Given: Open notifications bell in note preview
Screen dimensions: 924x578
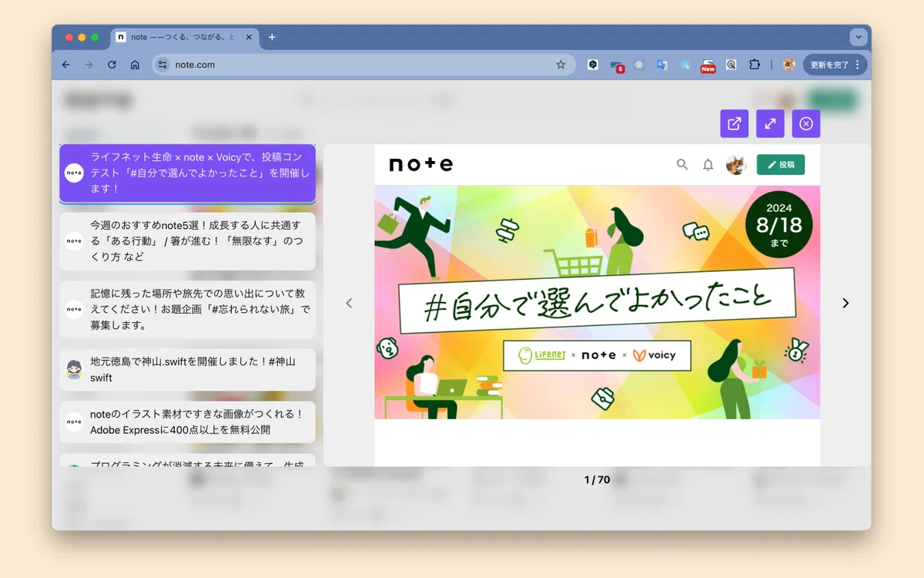Looking at the screenshot, I should coord(708,165).
